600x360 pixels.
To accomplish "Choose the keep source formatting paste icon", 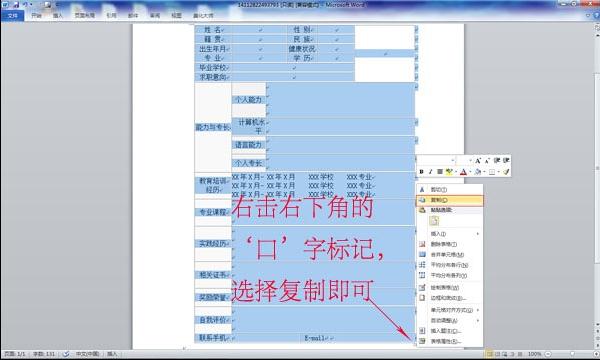I will [x=434, y=221].
